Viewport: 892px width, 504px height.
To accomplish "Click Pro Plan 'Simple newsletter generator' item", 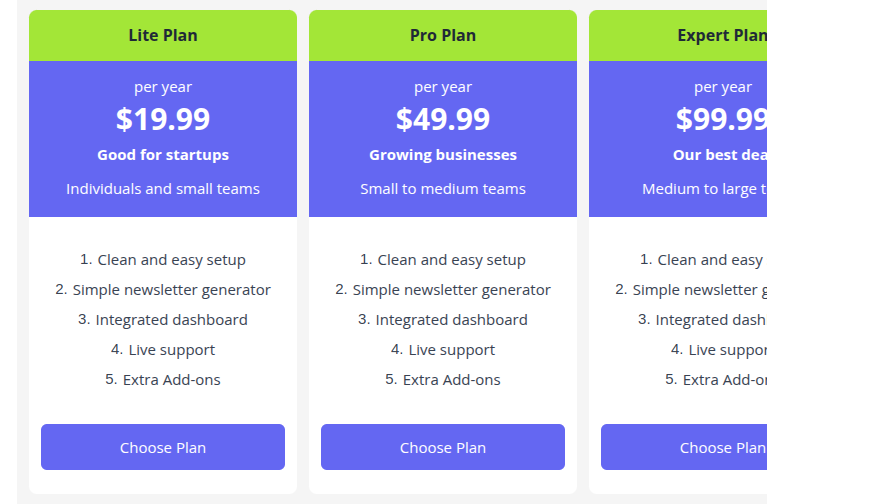I will coord(451,290).
